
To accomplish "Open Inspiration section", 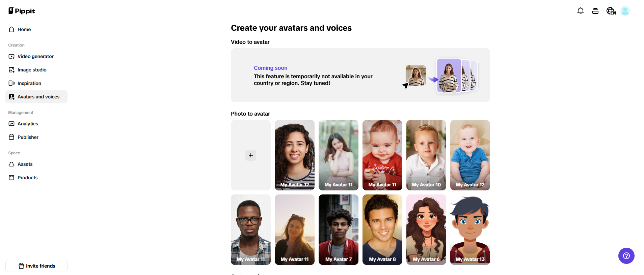I will tap(29, 83).
